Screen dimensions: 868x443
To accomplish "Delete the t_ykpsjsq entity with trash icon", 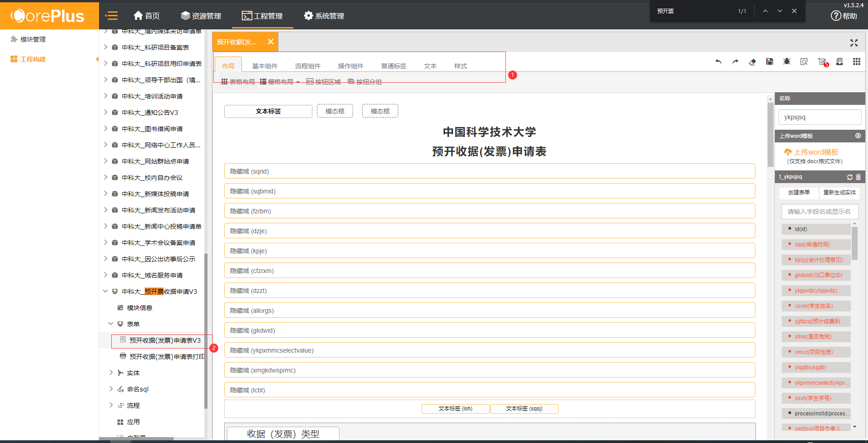I will point(858,177).
